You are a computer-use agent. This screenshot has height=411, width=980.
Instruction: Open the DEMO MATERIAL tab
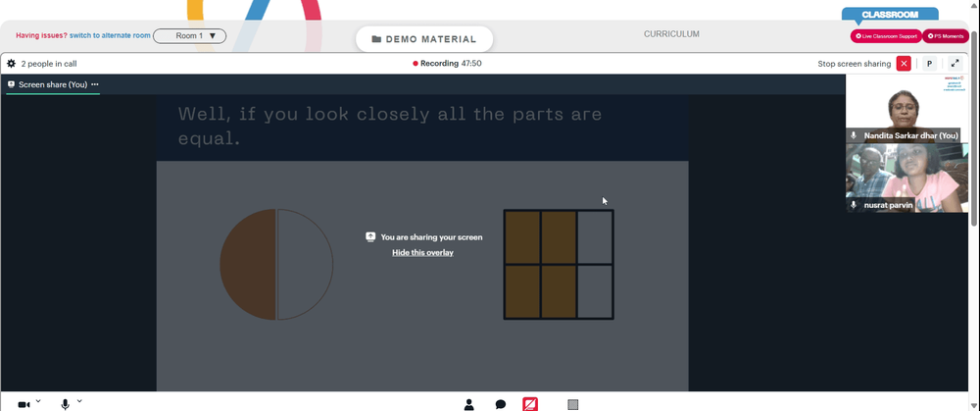tap(424, 39)
